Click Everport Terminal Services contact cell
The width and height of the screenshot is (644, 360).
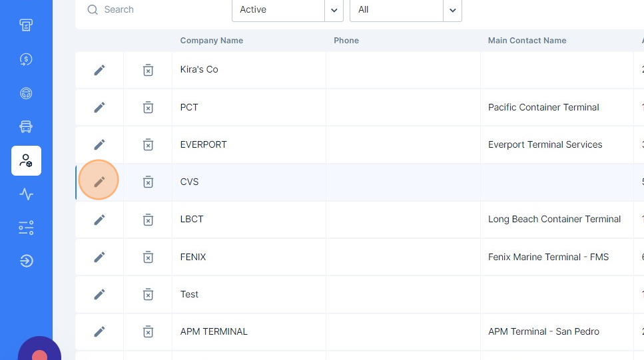coord(545,144)
